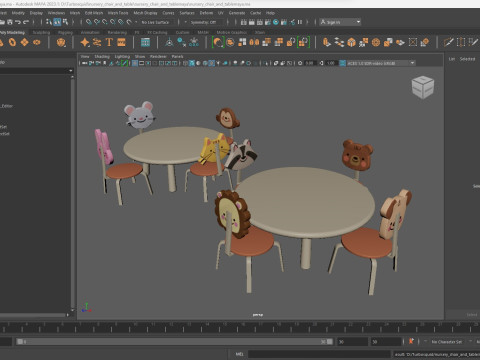
Task: Open the Mesh Display menu
Action: 145,13
